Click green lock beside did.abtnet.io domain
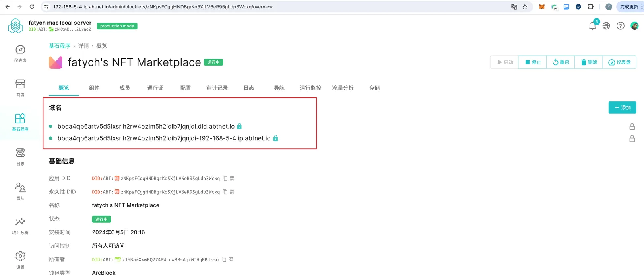Screen dimensions: 644x275 (239, 126)
